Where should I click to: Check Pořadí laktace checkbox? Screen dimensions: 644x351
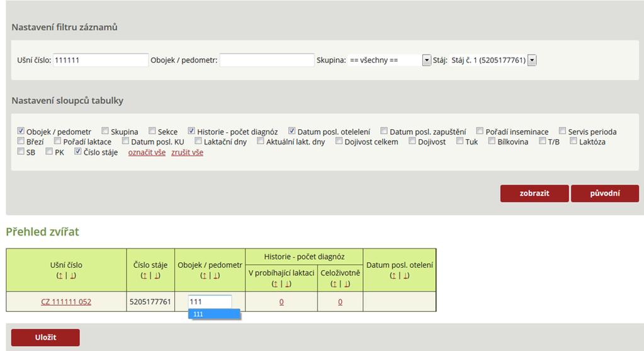(x=57, y=141)
